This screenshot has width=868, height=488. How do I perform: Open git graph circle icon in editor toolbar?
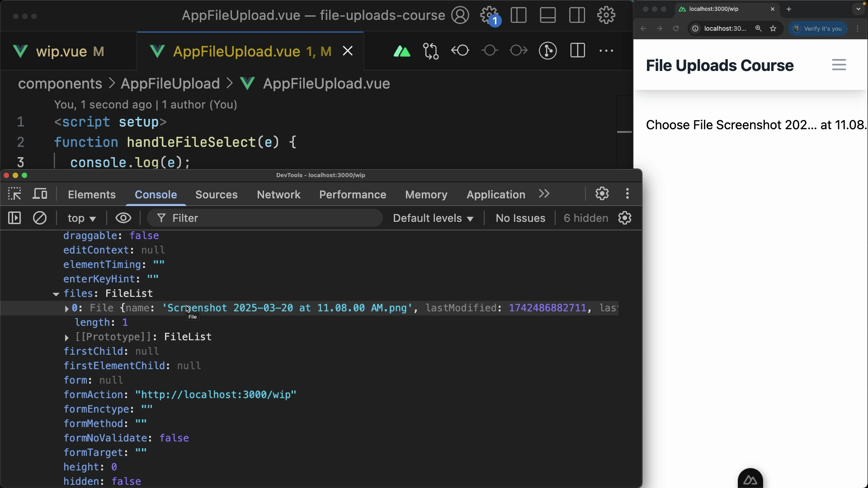548,51
